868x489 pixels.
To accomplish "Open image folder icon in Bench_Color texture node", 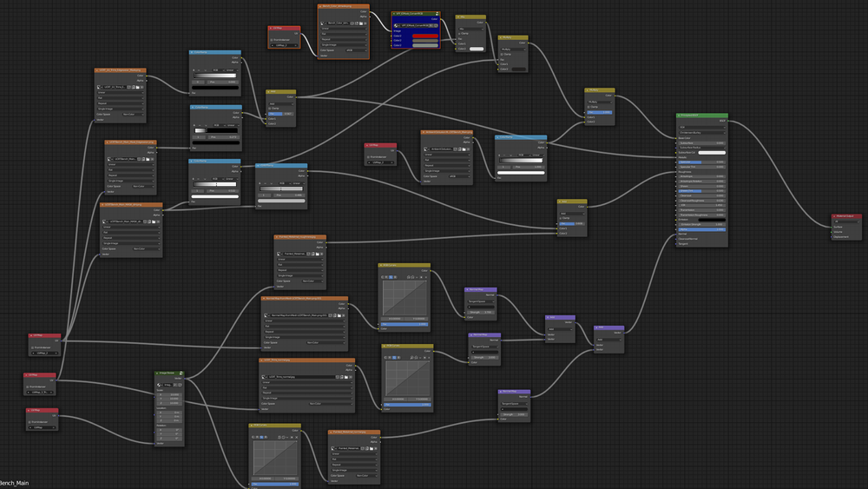I will [x=361, y=23].
